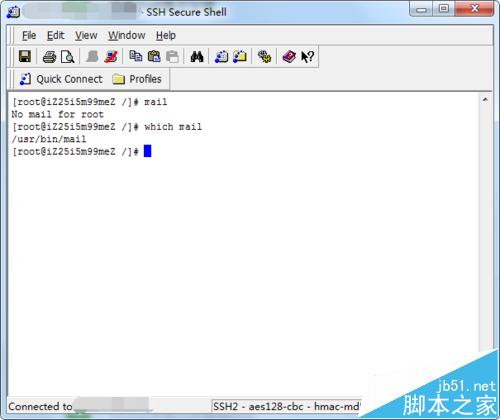Open the View menu
This screenshot has height=420, width=500.
86,35
